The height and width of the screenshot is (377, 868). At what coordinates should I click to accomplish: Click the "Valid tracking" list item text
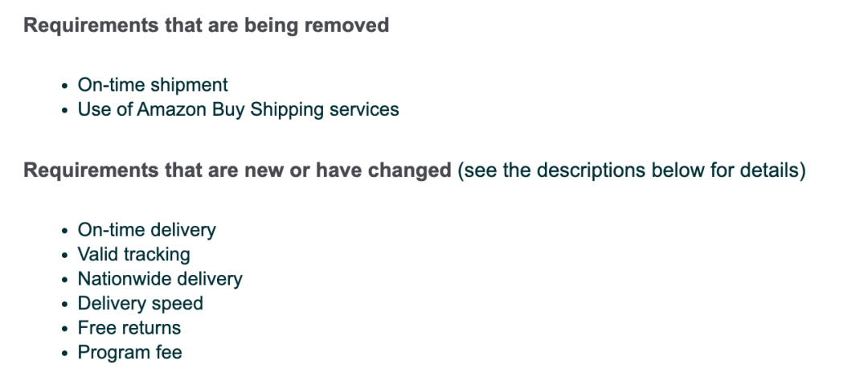coord(134,255)
